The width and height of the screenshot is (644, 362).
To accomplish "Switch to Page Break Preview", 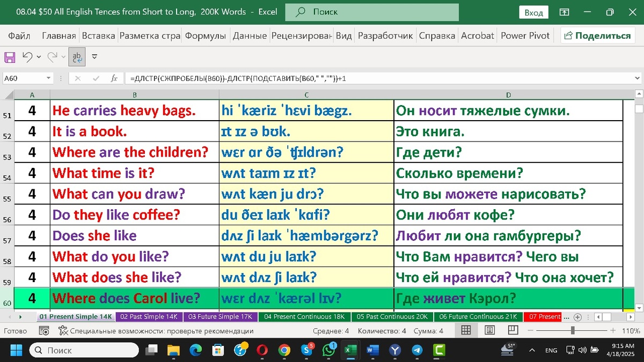I will (513, 331).
